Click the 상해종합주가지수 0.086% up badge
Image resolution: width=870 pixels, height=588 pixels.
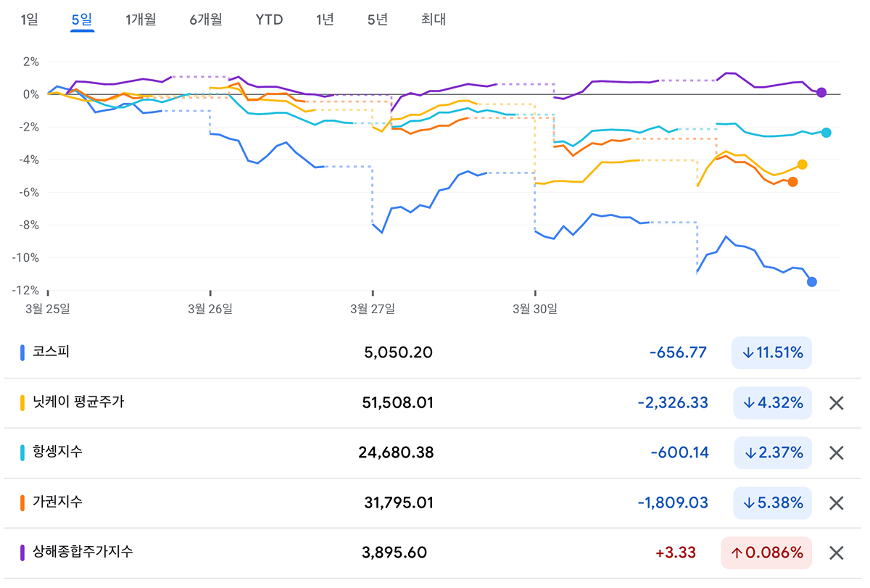(766, 553)
